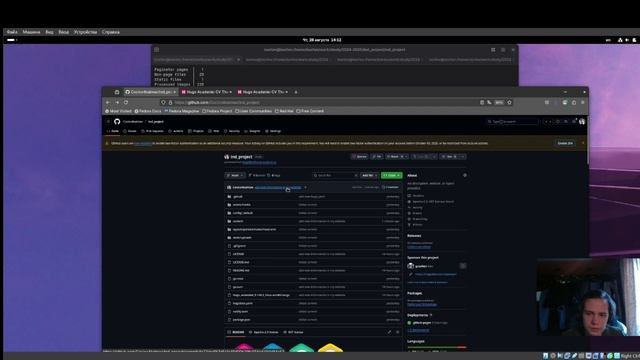Open the About section gear settings
Image resolution: width=640 pixels, height=360 pixels.
pos(464,176)
